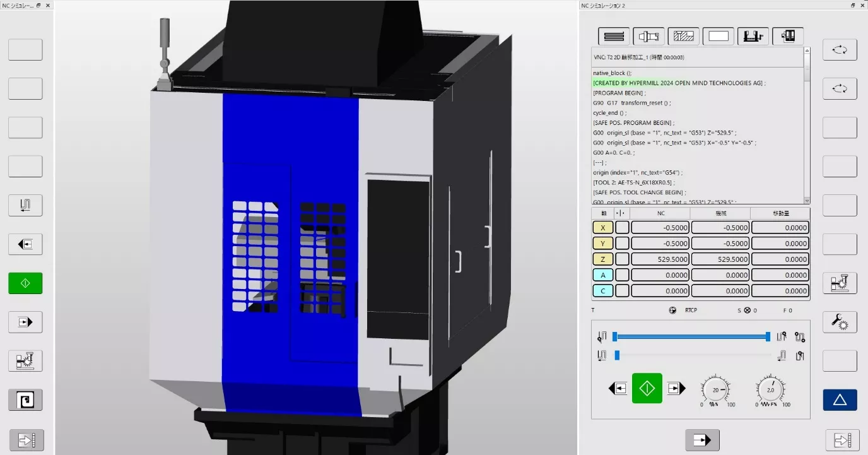
Task: Show the tool display panel icon
Action: 648,36
